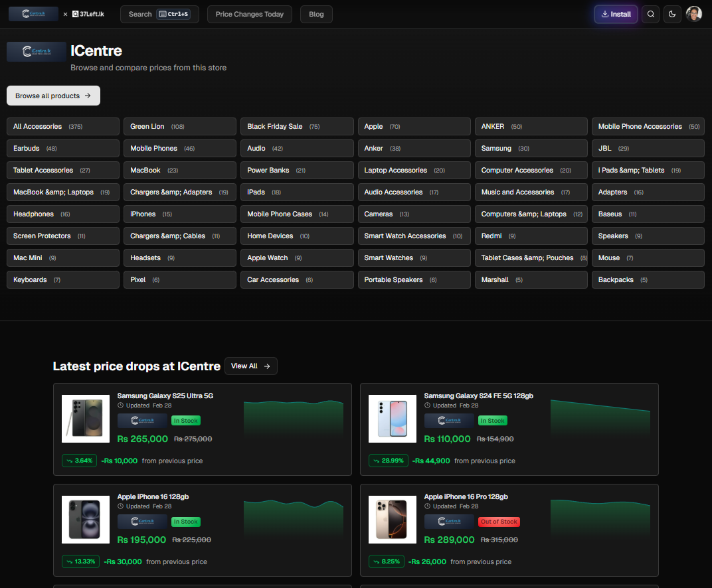Click View All latest price drops
The width and height of the screenshot is (712, 588).
[x=250, y=366]
